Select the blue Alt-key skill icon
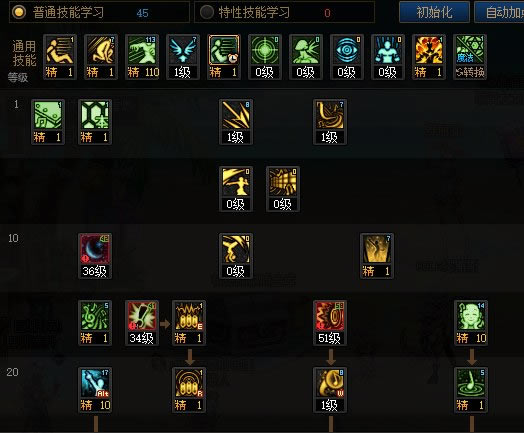524x433 pixels. coord(95,390)
